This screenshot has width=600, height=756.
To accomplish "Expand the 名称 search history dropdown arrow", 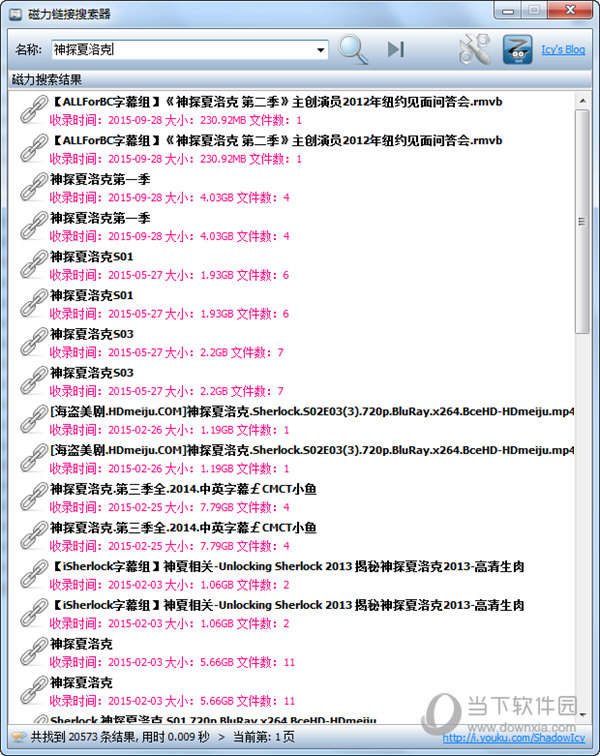I will pyautogui.click(x=320, y=50).
